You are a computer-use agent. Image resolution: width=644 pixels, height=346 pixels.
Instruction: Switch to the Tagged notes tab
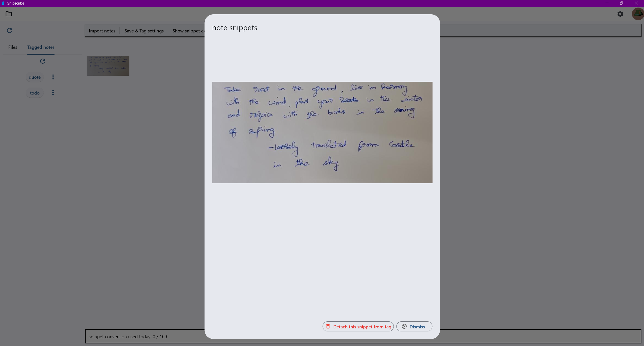point(41,47)
